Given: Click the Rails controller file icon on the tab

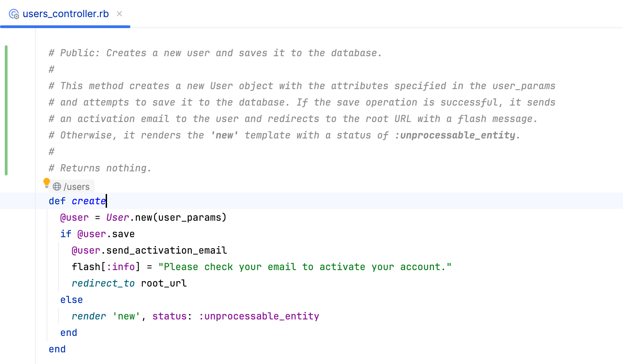Looking at the screenshot, I should tap(14, 14).
